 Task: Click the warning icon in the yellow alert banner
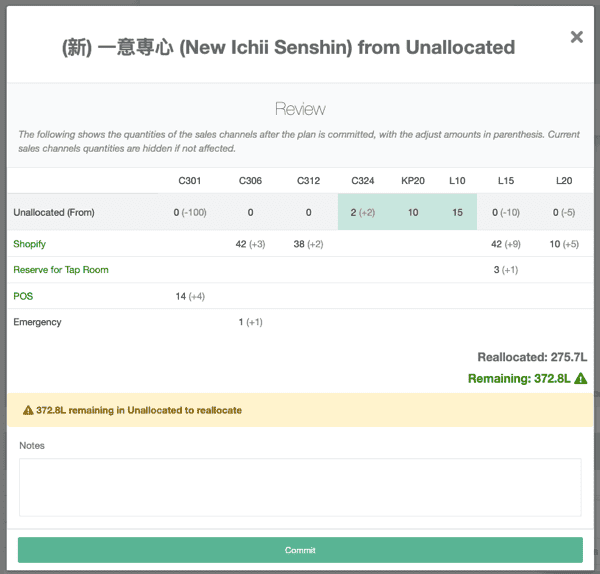[x=28, y=410]
